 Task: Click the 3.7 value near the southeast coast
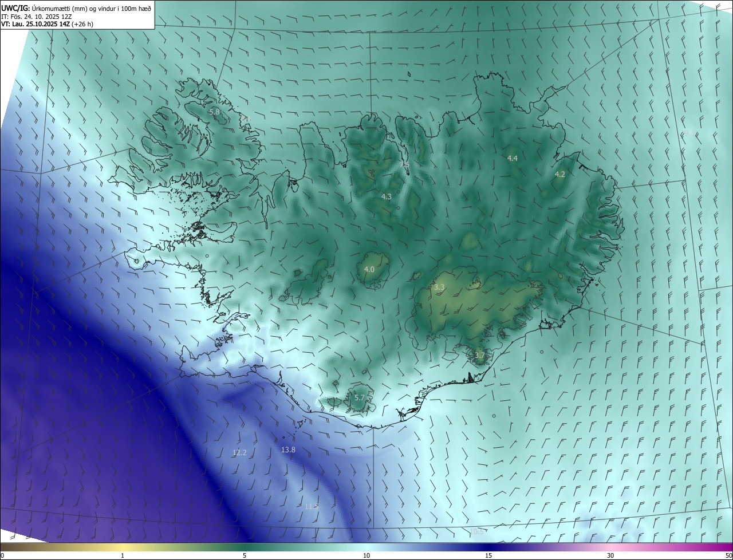[x=479, y=356]
